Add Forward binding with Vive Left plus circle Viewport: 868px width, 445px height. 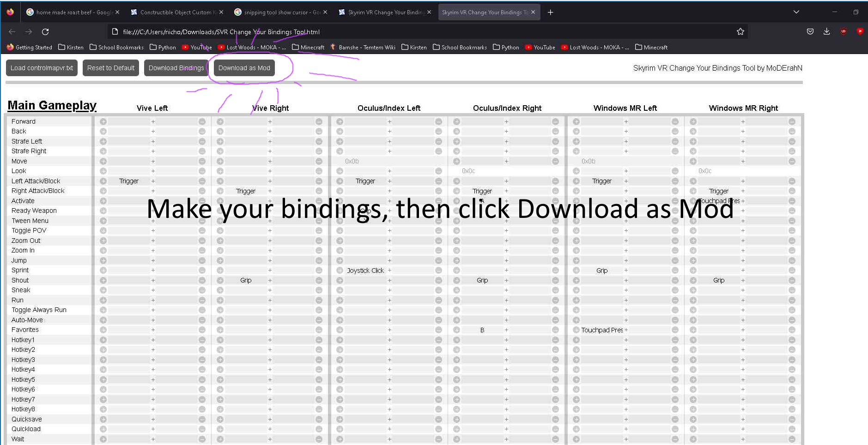(103, 121)
